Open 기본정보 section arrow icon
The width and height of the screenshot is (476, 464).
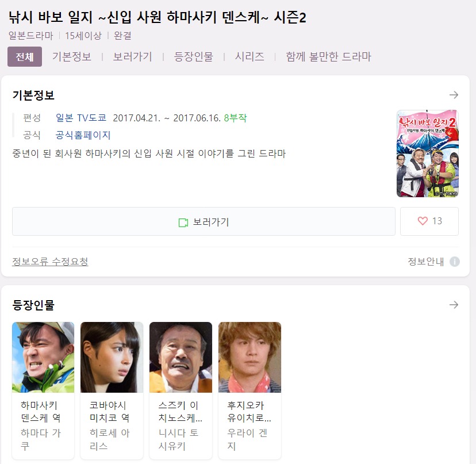[x=454, y=95]
